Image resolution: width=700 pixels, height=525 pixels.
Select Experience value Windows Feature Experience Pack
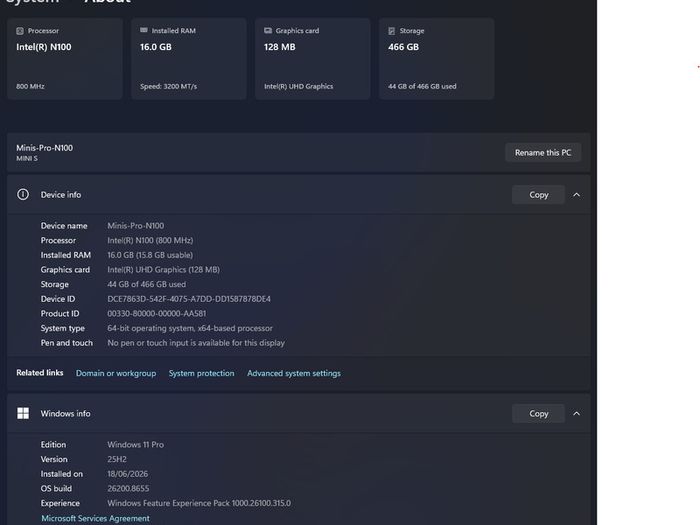pyautogui.click(x=199, y=503)
